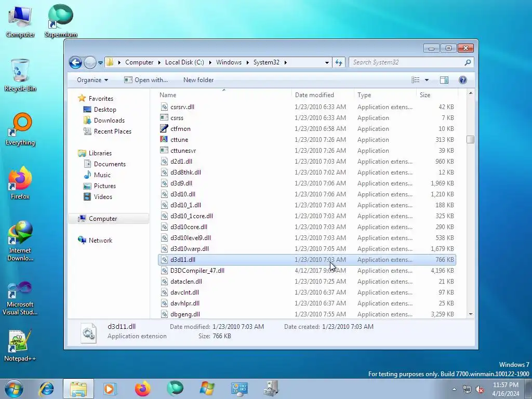Expand the breadcrumb arrow after System32

(286, 62)
